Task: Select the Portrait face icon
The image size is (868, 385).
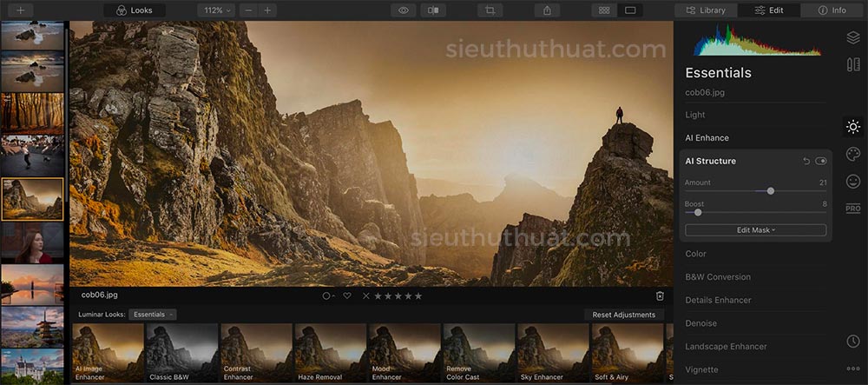Action: click(853, 181)
